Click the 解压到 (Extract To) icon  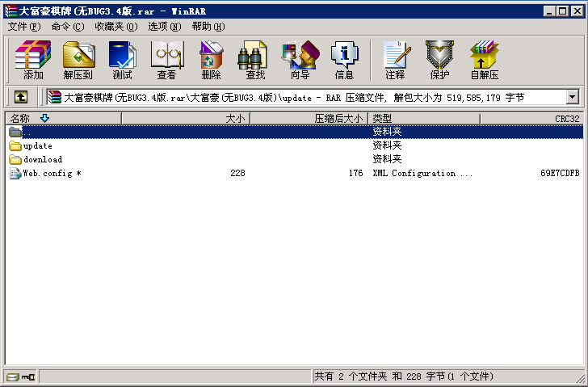tap(78, 60)
